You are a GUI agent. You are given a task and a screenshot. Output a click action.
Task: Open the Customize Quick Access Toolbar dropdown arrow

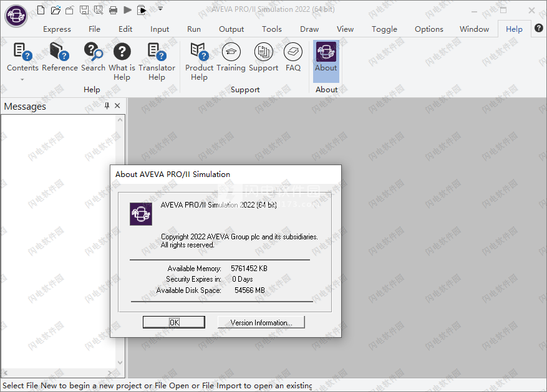click(160, 9)
